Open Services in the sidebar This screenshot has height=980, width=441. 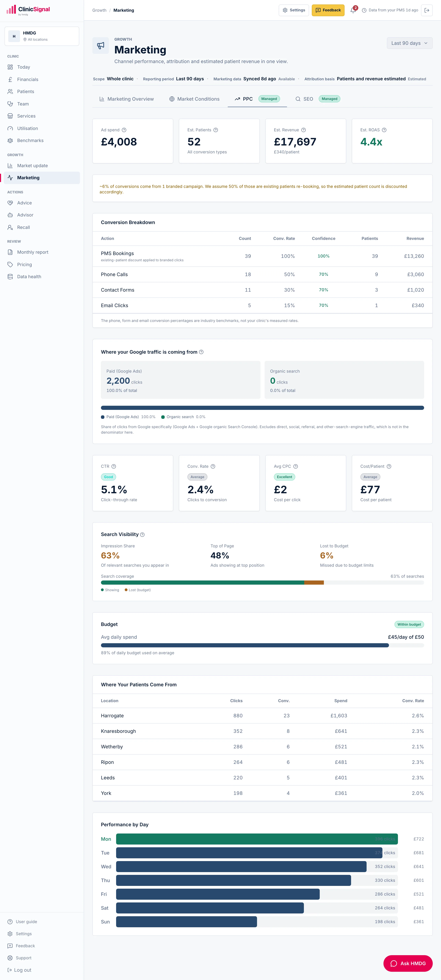tap(42, 116)
